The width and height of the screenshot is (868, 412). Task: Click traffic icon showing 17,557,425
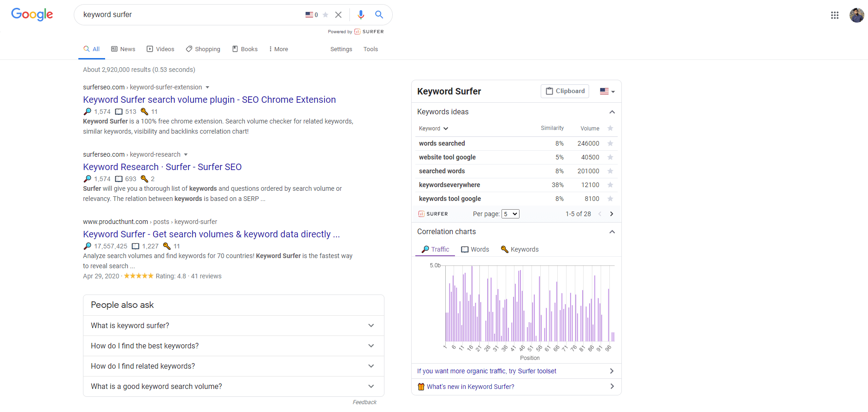point(87,246)
